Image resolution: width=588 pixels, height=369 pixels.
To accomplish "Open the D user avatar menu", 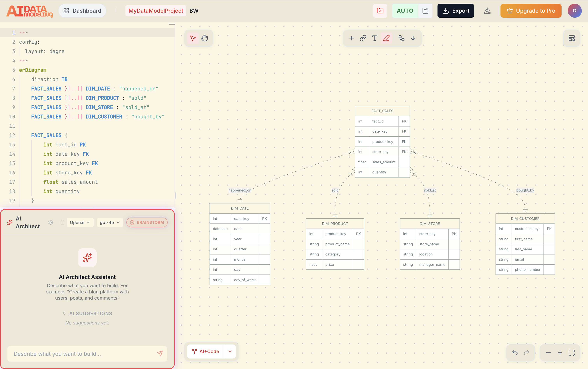I will click(575, 11).
